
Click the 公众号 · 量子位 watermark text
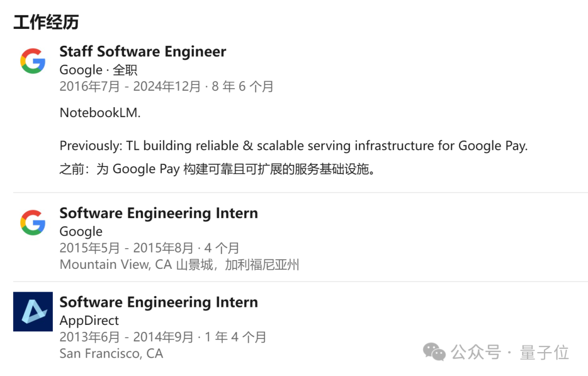pos(510,353)
